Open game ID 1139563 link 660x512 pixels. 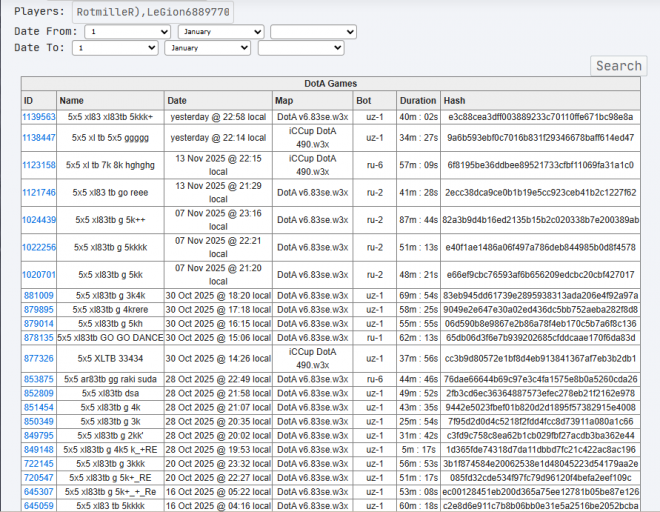point(39,117)
